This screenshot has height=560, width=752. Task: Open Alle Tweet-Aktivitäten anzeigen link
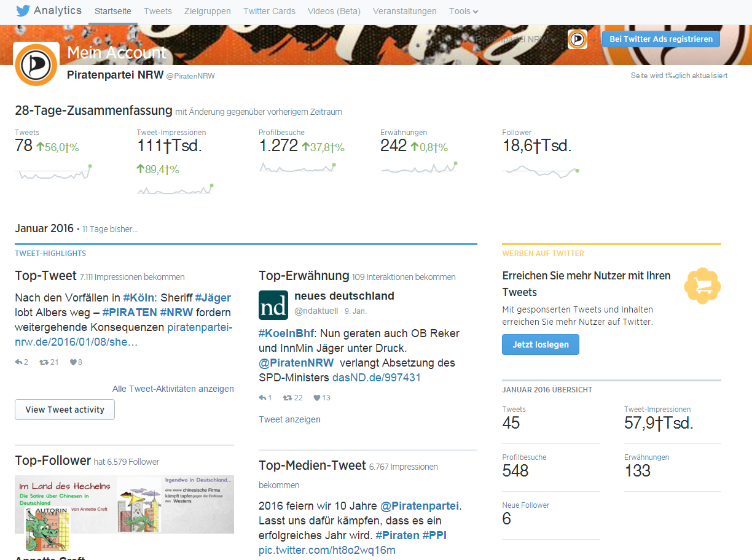(x=173, y=389)
